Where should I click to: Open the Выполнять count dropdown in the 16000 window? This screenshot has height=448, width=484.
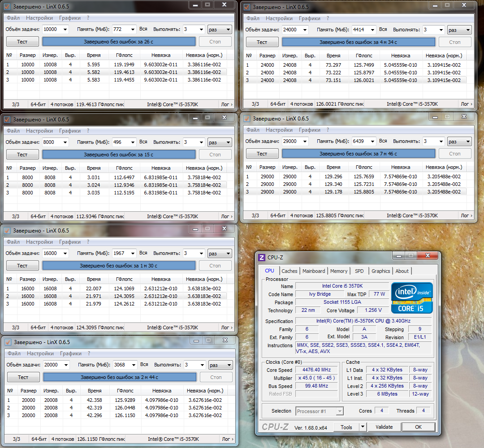[x=201, y=253]
